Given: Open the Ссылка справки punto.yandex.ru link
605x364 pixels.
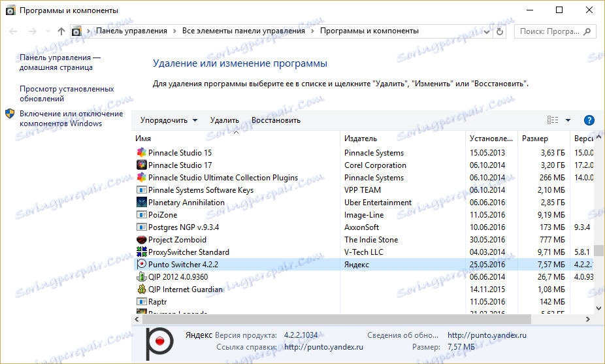Looking at the screenshot, I should click(x=323, y=347).
